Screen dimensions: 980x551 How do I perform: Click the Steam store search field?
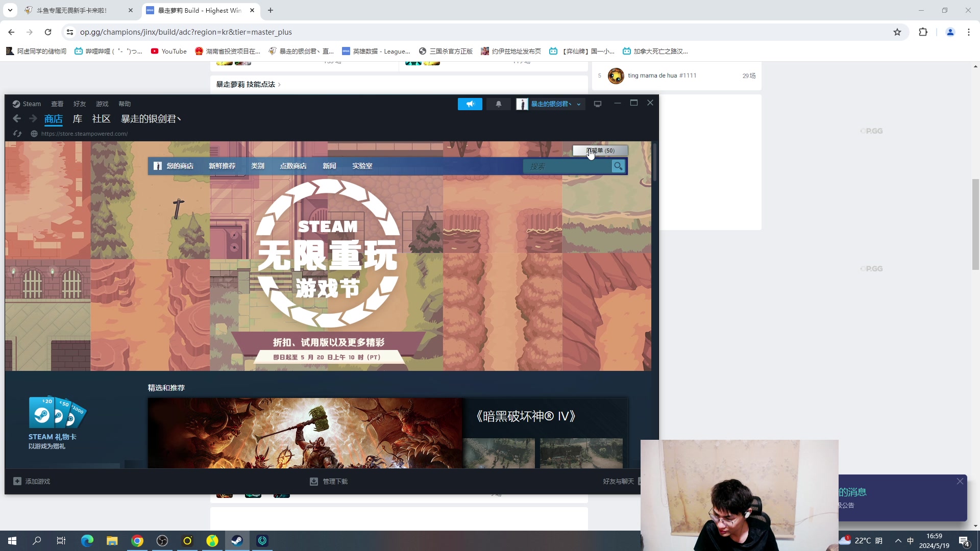coord(567,166)
